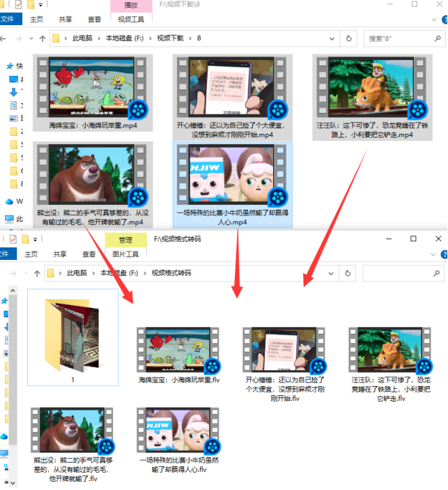Open 共享 tab in the bottom window
This screenshot has height=490, width=448.
click(x=60, y=254)
